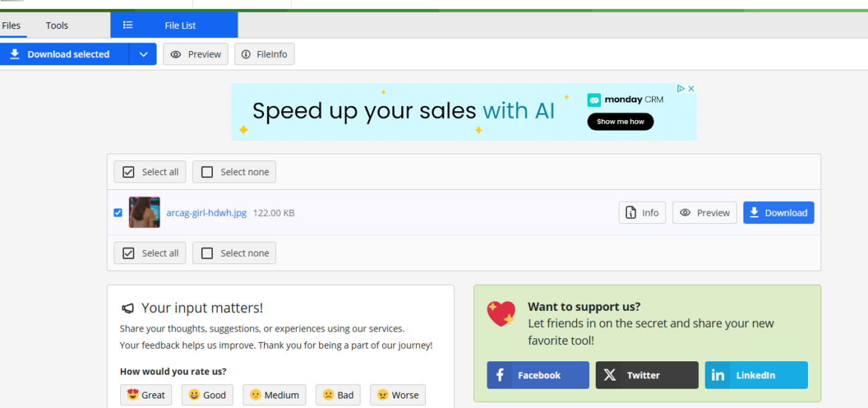Open the File List tab
The image size is (868, 408).
(174, 25)
